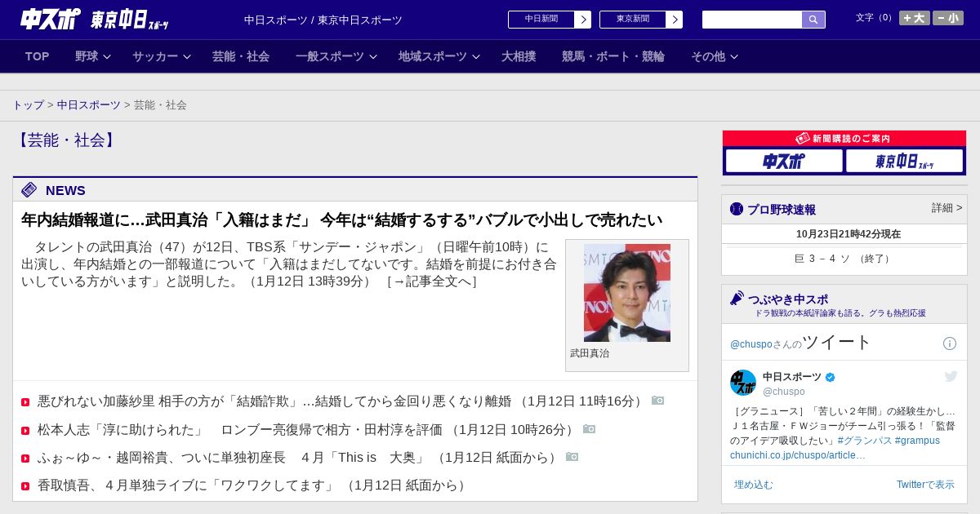Viewport: 980px width, 514px height.
Task: Click the 中スポ subscription banner logo
Action: pyautogui.click(x=784, y=161)
